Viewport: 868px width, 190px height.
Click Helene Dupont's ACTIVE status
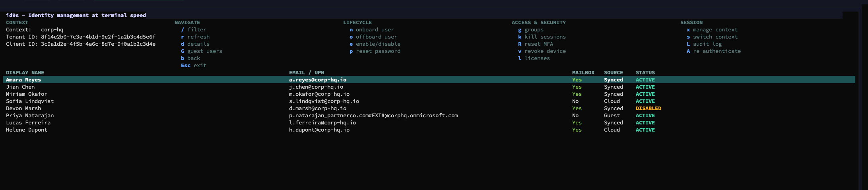(645, 130)
